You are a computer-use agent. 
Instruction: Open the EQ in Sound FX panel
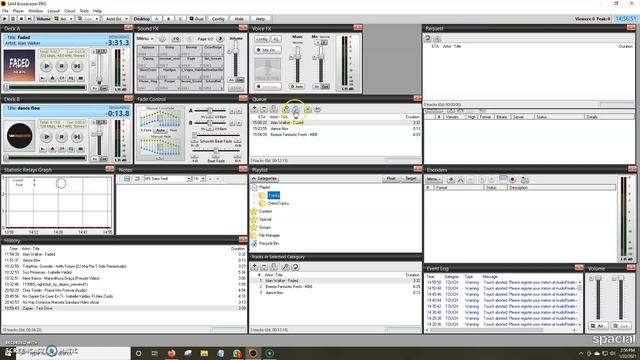[176, 39]
